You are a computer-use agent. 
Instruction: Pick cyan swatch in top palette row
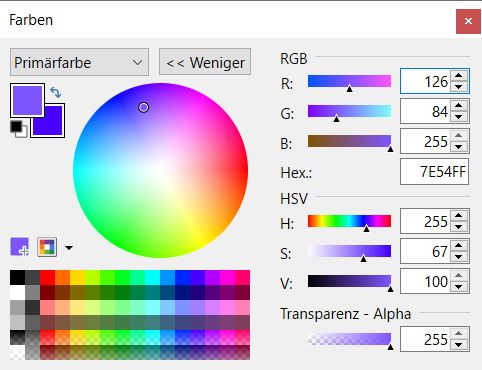(152, 278)
